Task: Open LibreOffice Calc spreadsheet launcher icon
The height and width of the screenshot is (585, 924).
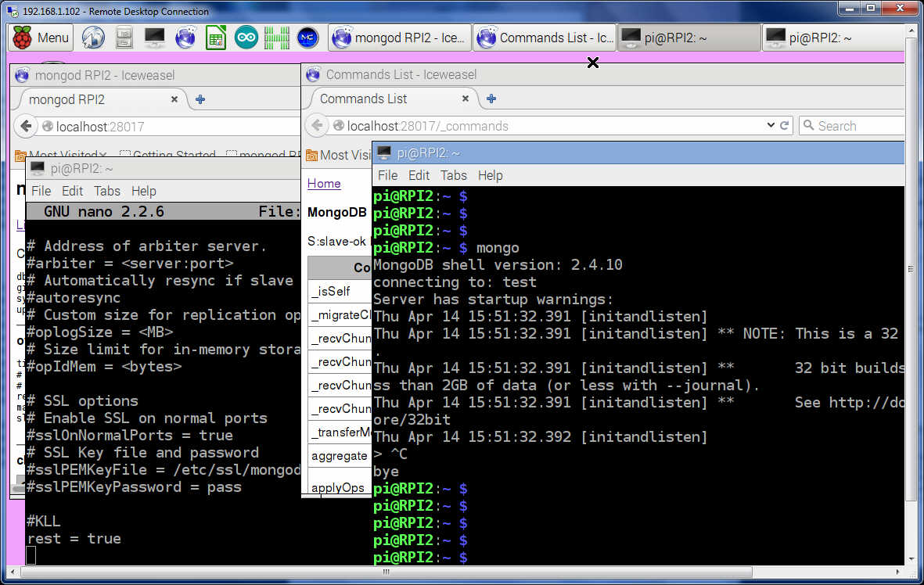Action: [x=216, y=37]
